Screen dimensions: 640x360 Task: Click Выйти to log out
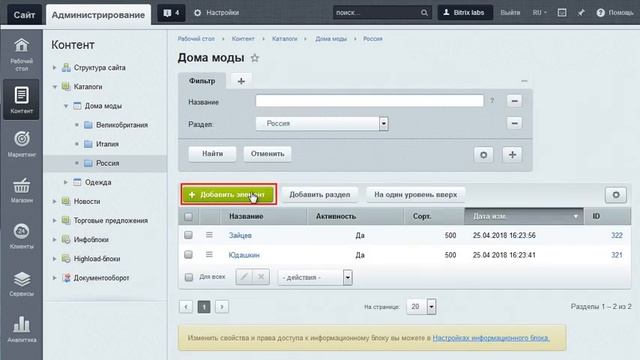[x=510, y=13]
